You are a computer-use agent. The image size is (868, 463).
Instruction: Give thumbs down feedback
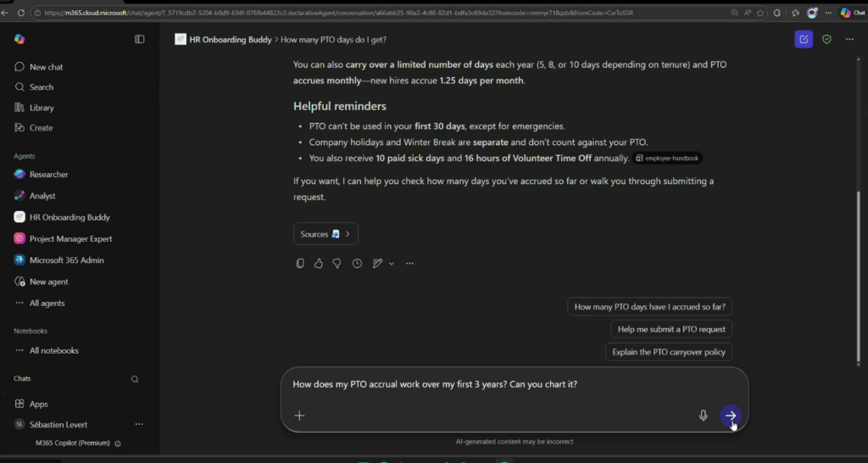pyautogui.click(x=337, y=264)
